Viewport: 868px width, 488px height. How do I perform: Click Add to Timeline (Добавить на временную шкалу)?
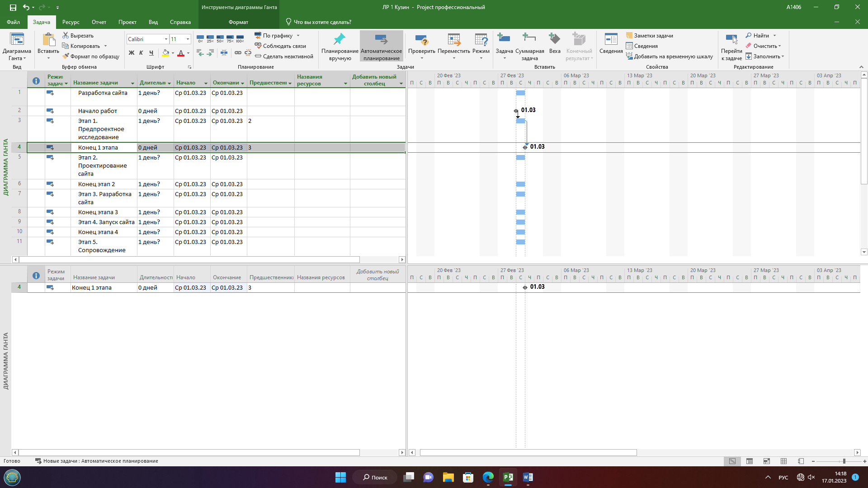tap(670, 56)
